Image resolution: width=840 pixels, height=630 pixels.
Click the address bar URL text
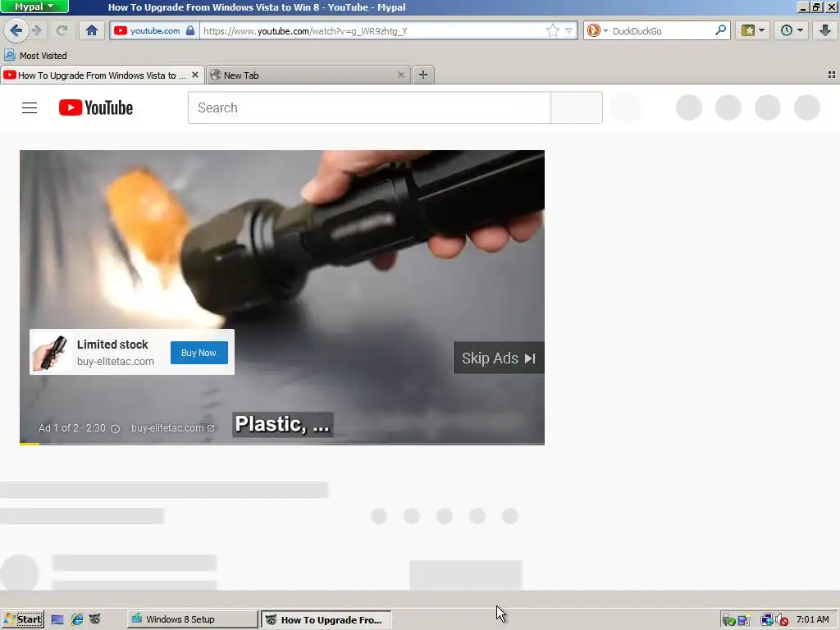(305, 31)
